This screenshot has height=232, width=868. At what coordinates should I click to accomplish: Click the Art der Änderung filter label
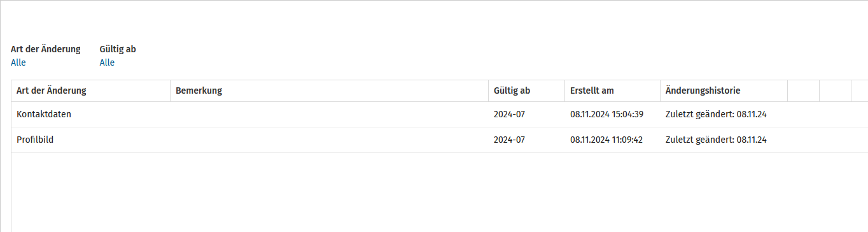tap(46, 49)
